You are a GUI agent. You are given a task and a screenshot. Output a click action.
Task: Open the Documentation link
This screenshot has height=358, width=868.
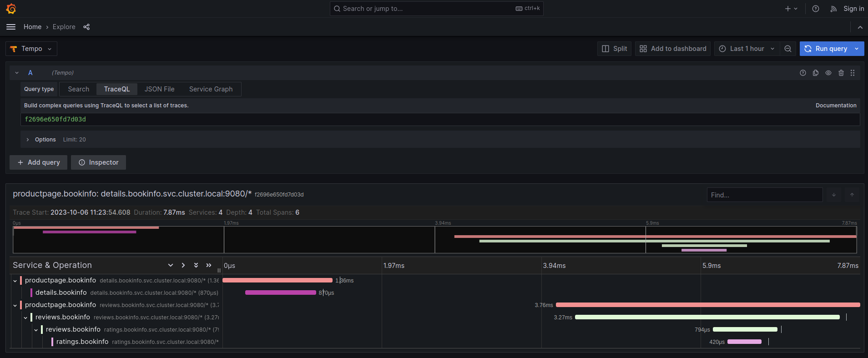pyautogui.click(x=836, y=106)
